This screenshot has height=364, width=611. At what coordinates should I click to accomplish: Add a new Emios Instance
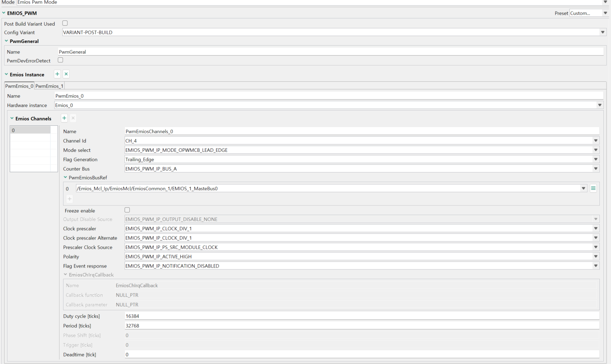coord(57,74)
